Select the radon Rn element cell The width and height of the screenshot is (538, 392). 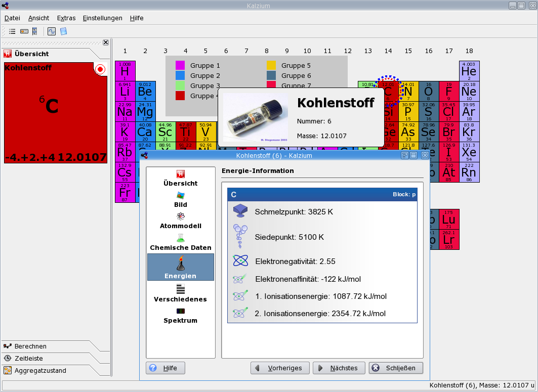[x=469, y=172]
